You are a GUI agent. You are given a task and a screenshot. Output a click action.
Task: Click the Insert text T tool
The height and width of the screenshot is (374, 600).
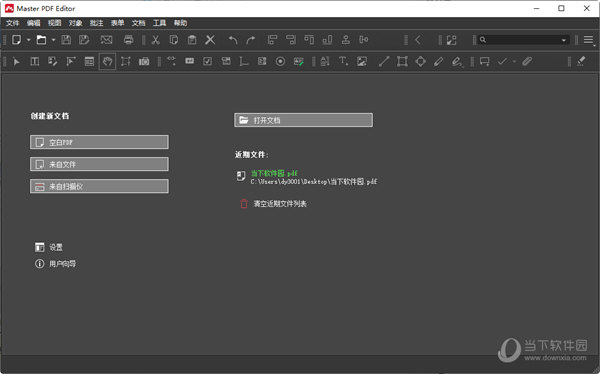click(x=343, y=62)
